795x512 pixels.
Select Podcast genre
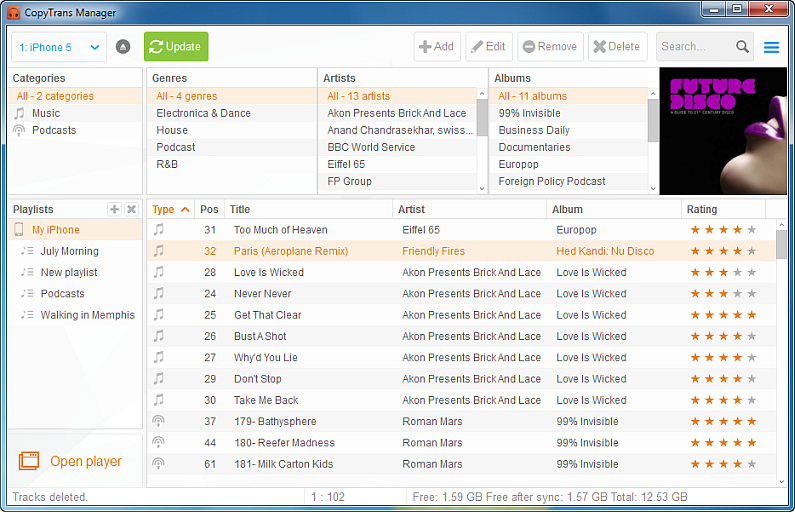(232, 147)
